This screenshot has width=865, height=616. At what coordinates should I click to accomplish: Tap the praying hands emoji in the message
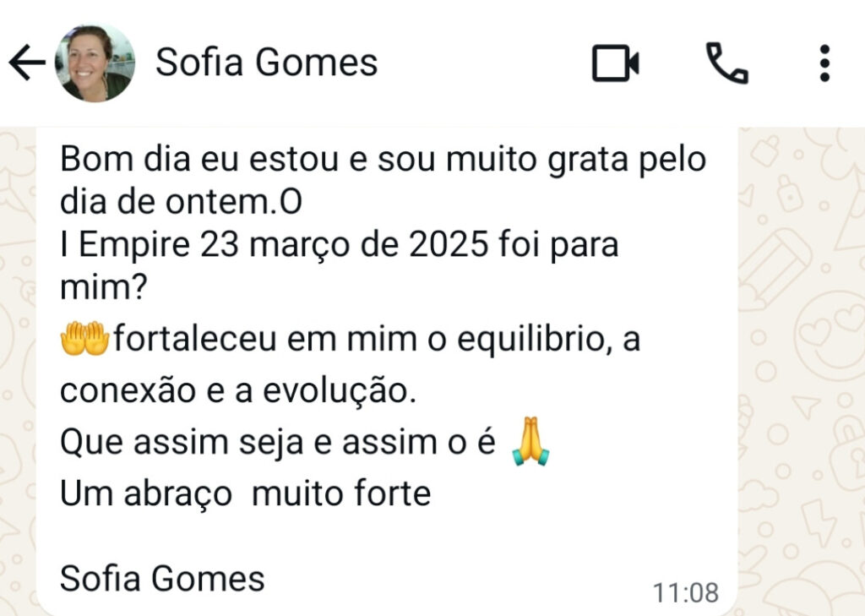[x=530, y=444]
